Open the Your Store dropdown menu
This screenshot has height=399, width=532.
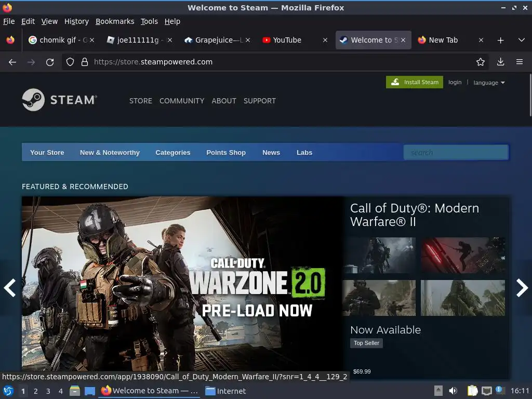47,152
